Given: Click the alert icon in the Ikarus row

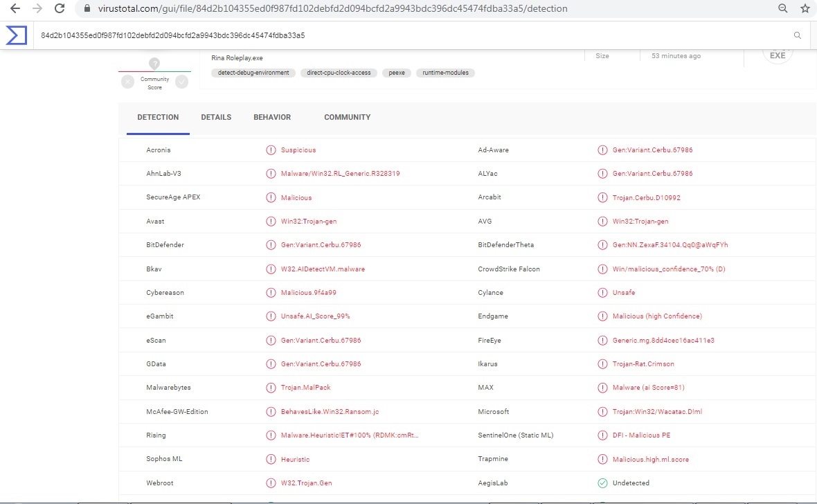Looking at the screenshot, I should [602, 363].
